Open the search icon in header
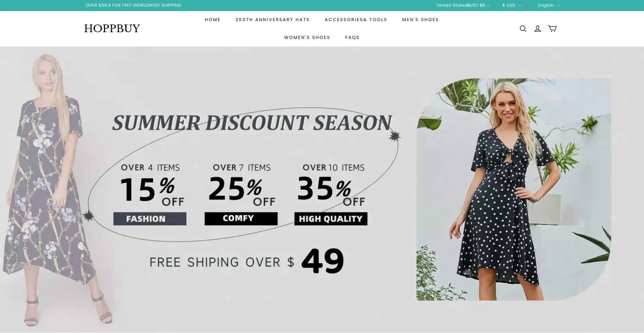 (523, 29)
